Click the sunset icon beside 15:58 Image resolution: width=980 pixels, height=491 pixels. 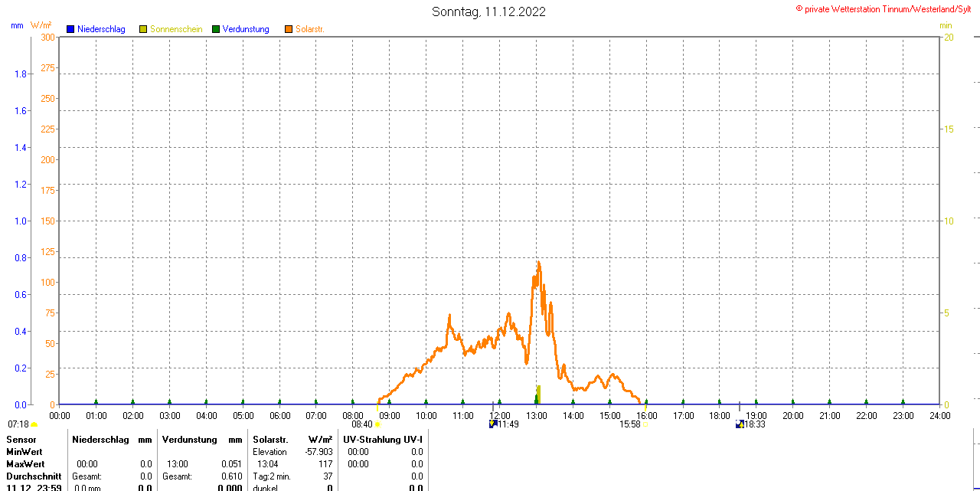click(x=645, y=424)
